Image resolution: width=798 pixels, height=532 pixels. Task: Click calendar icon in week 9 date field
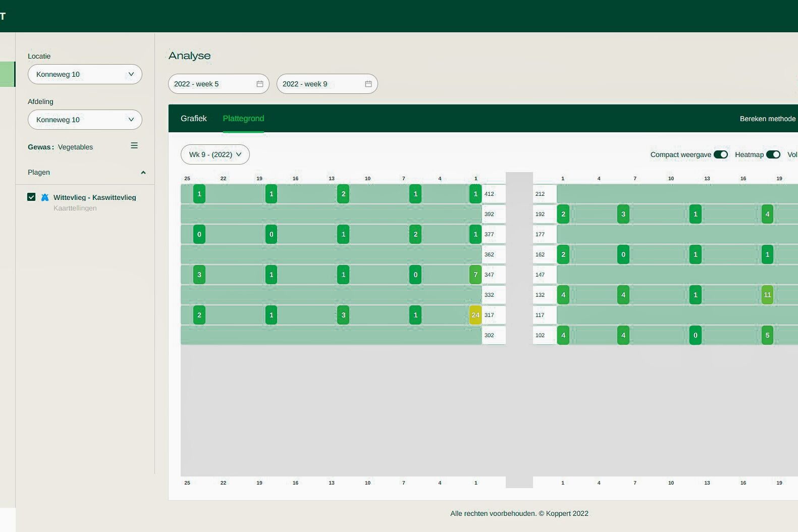point(368,84)
